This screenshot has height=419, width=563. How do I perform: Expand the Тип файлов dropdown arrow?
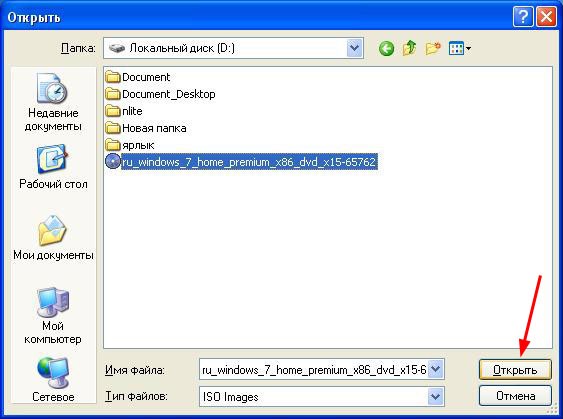pos(436,397)
